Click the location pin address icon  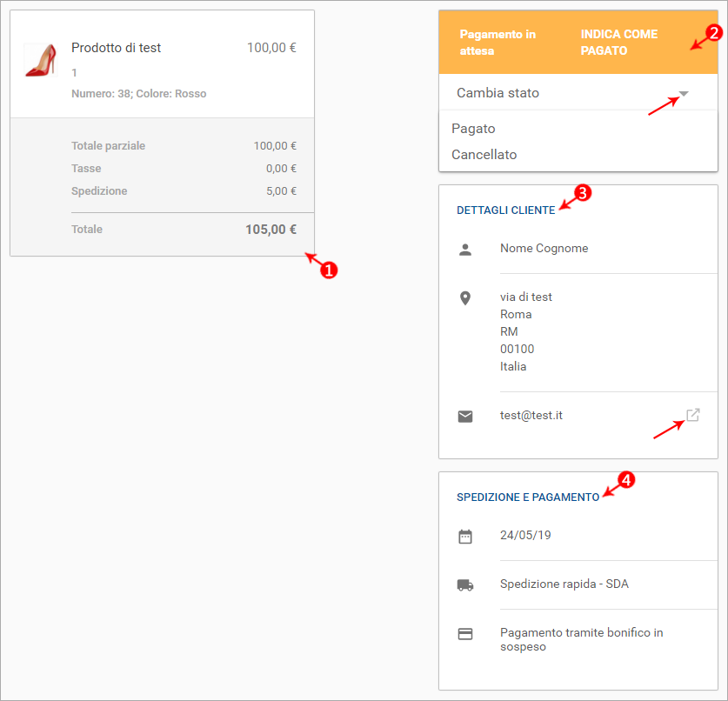click(x=465, y=298)
